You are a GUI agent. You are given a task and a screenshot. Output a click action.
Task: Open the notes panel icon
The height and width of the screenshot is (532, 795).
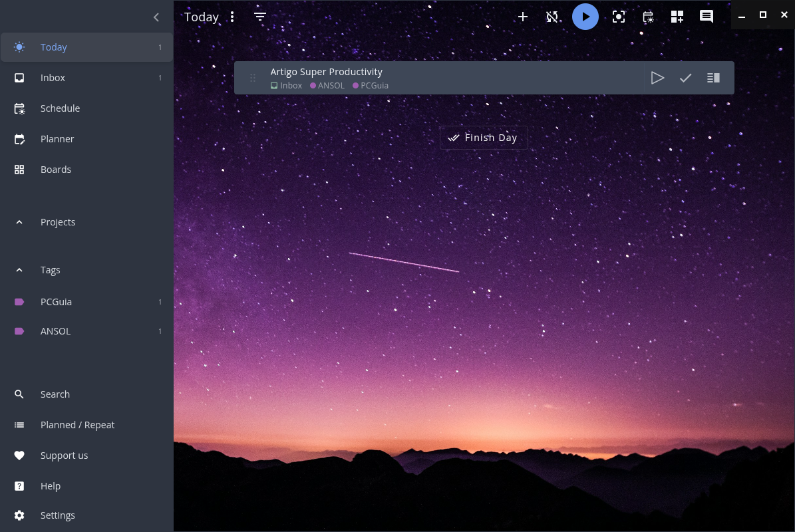707,17
